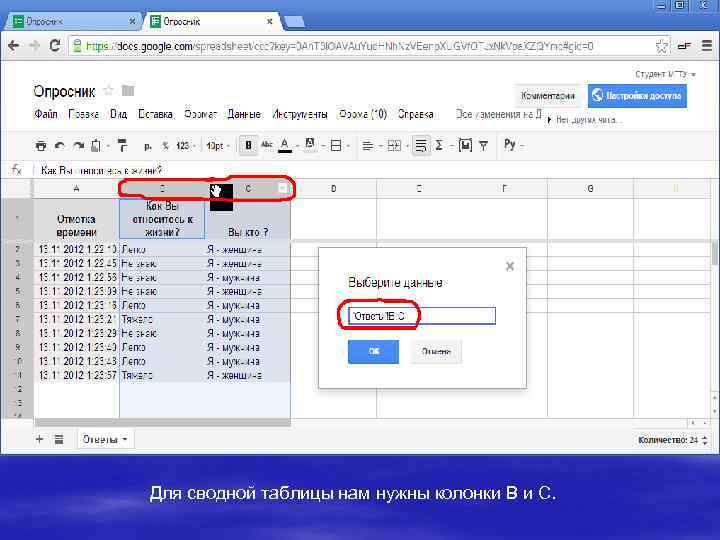Toggle strikethrough (Abc) formatting

[x=266, y=145]
